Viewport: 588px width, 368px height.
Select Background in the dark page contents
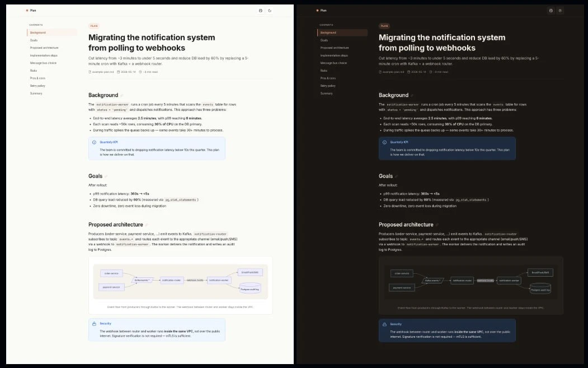coord(342,32)
